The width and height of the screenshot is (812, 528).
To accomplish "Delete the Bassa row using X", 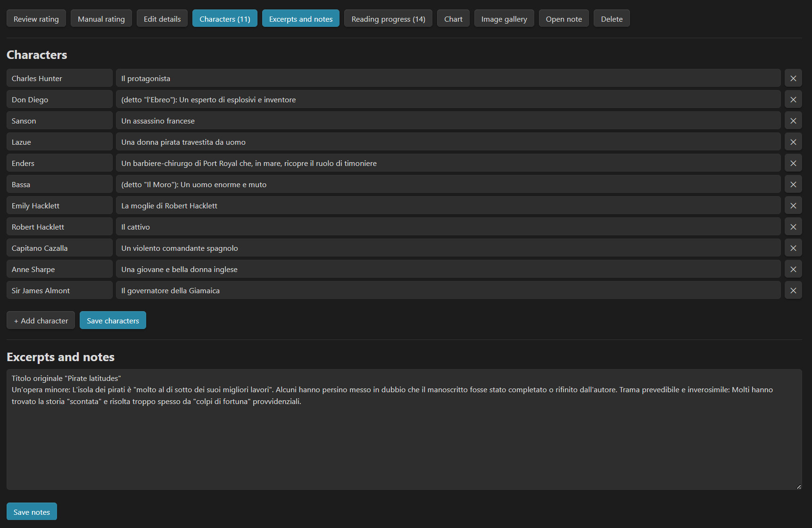I will tap(793, 184).
